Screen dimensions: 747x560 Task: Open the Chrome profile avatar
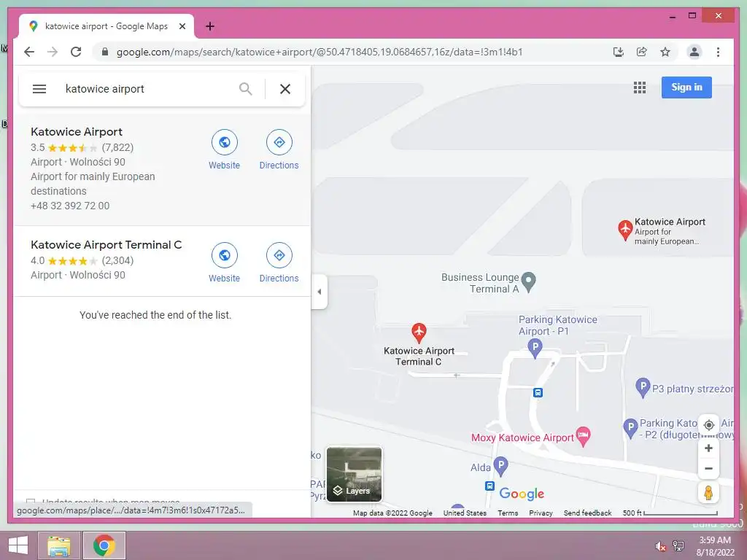click(694, 52)
